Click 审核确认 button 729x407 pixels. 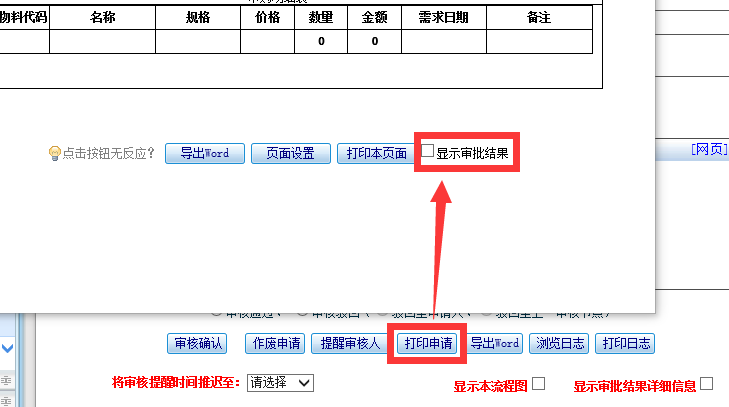[196, 343]
